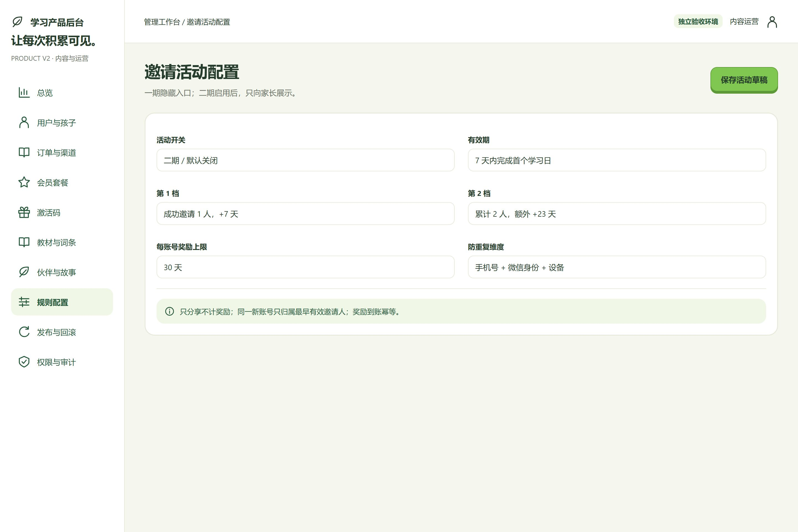Viewport: 798px width, 532px height.
Task: Click the 让每次积累可见。 slogan text
Action: pyautogui.click(x=54, y=41)
